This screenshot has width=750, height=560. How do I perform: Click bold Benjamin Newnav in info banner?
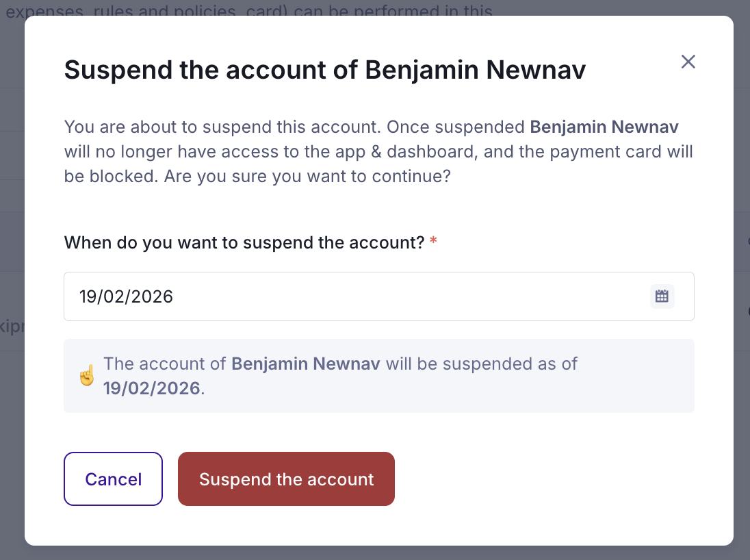coord(306,363)
